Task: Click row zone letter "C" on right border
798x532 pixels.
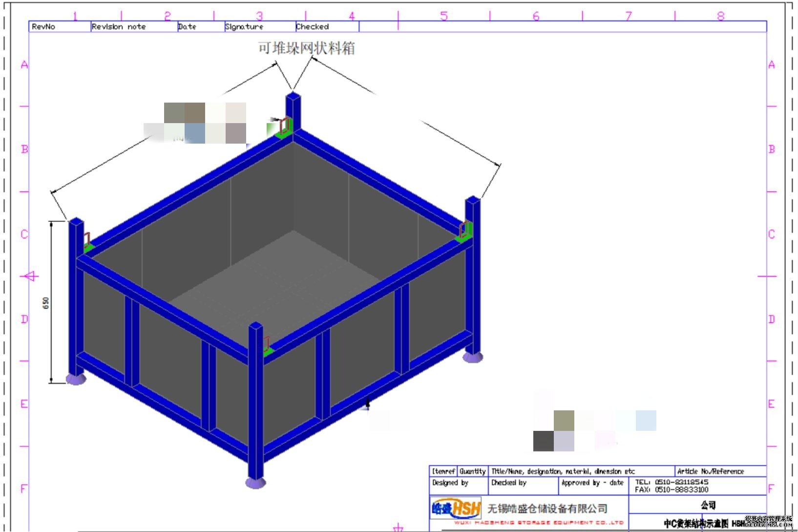Action: [x=772, y=234]
